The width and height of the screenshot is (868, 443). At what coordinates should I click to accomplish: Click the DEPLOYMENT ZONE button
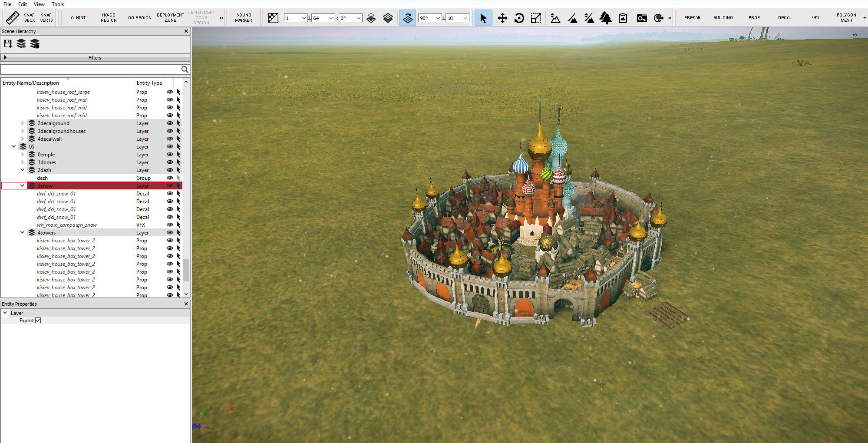[x=171, y=18]
